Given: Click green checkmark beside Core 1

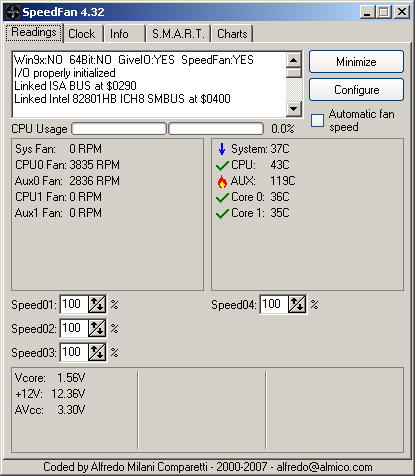Looking at the screenshot, I should point(222,213).
